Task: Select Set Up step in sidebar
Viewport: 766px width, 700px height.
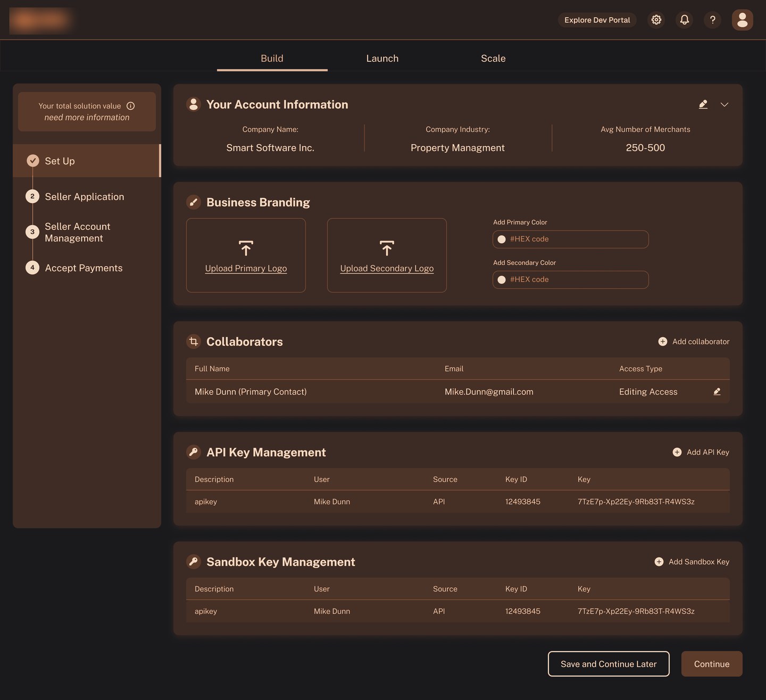Action: (87, 161)
